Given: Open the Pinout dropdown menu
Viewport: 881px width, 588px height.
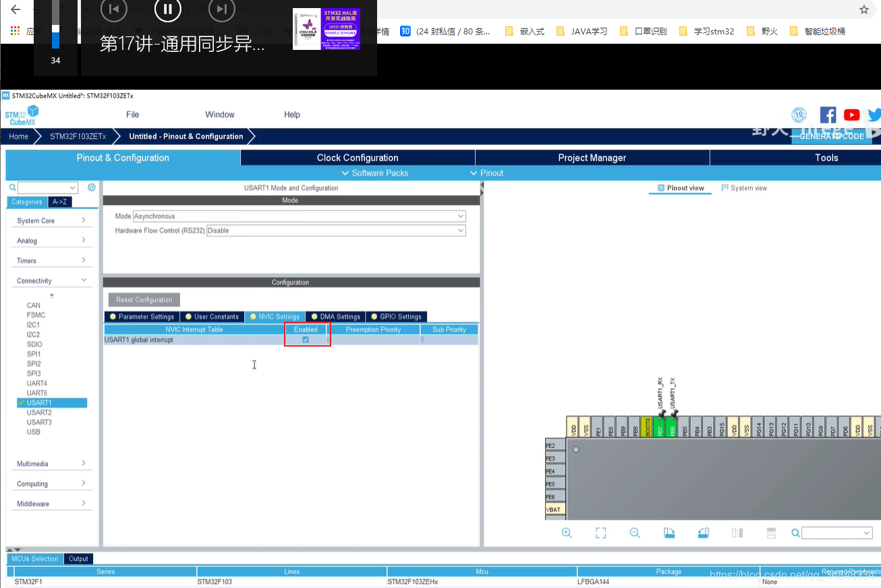Looking at the screenshot, I should tap(487, 173).
